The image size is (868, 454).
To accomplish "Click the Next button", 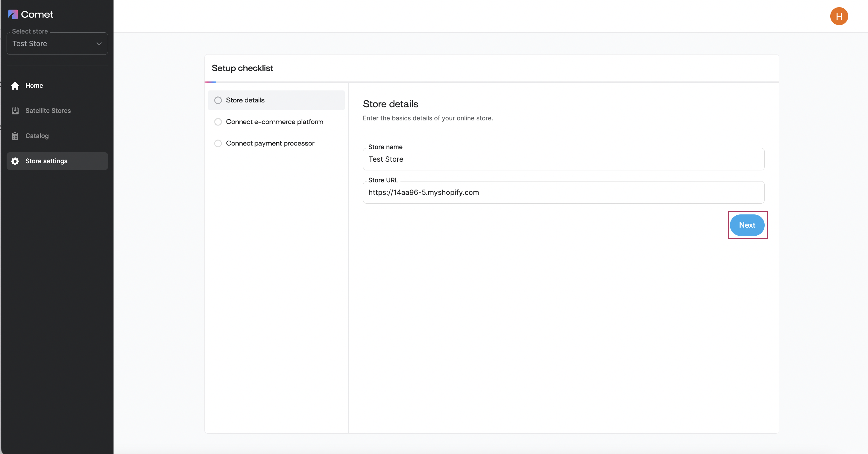I will (747, 225).
